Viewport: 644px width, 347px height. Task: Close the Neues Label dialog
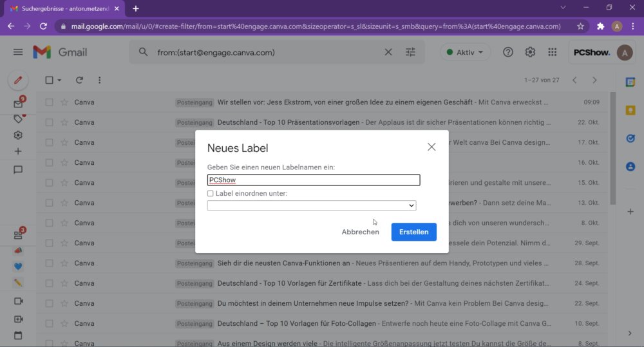431,147
